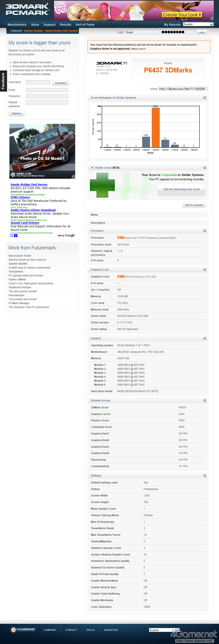The image size is (219, 644).
Task: Collapse the Settings section arrow
Action: [x=205, y=476]
